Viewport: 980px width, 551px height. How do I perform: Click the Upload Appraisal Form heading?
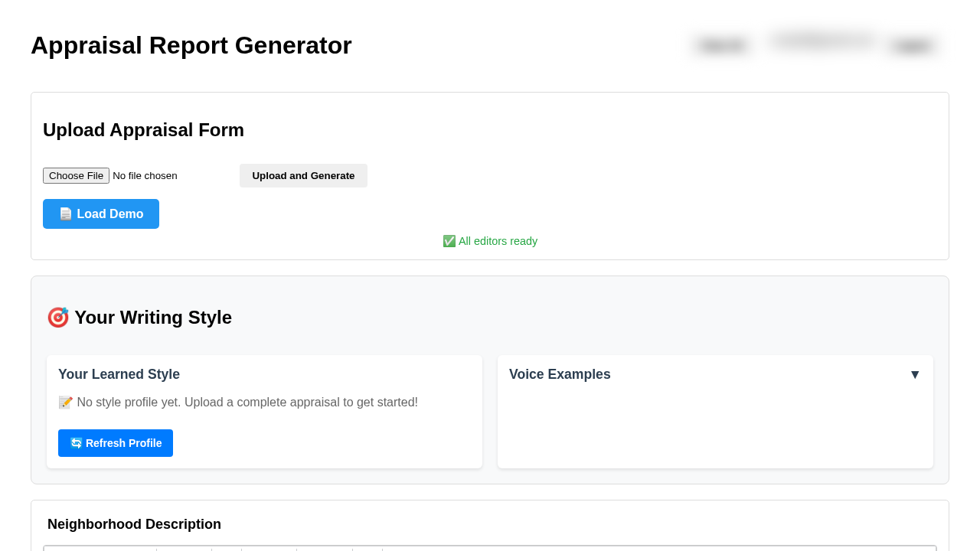143,130
